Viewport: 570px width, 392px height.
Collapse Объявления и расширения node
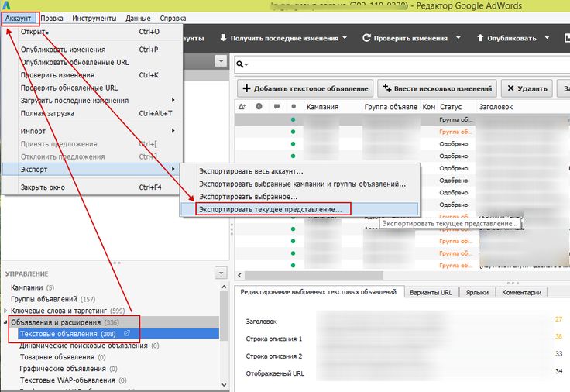5,322
